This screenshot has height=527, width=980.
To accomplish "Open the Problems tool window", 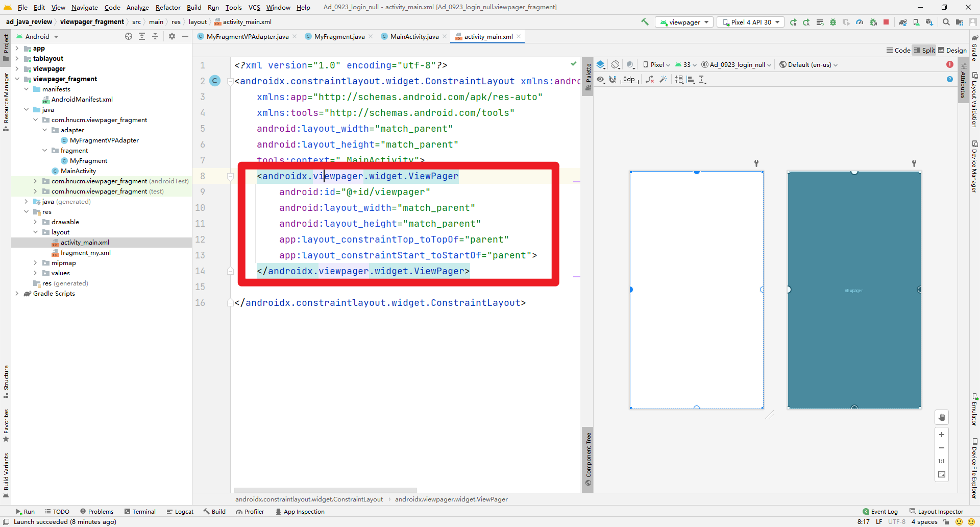I will tap(96, 511).
